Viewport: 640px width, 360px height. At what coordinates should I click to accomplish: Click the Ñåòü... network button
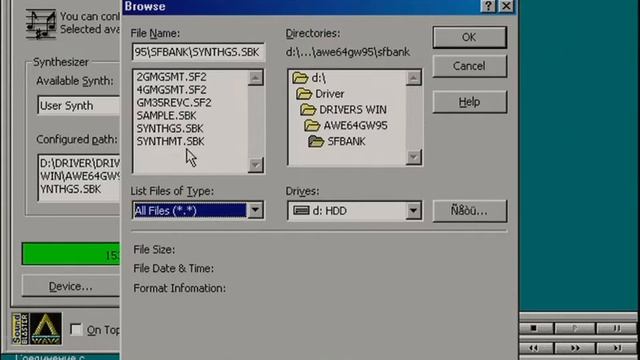[x=469, y=211]
